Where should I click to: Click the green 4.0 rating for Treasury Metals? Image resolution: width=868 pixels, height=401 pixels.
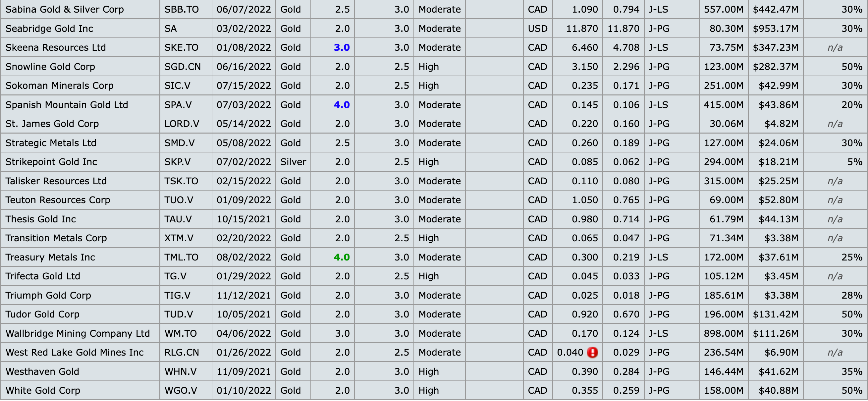[341, 258]
